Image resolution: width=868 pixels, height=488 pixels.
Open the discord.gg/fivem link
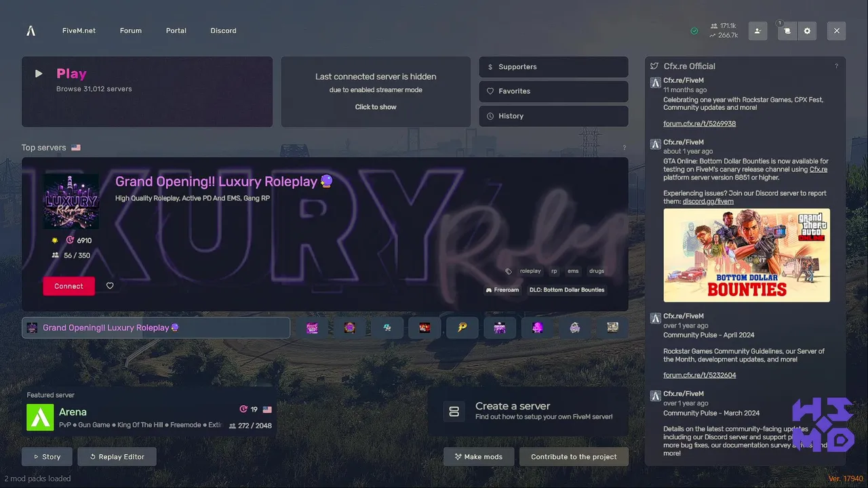click(708, 201)
